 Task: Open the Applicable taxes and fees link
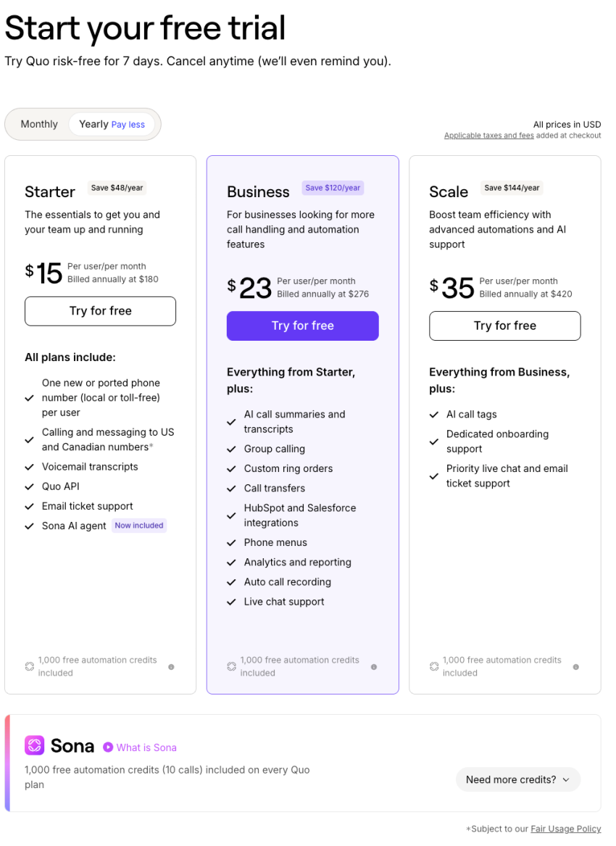[x=488, y=136]
